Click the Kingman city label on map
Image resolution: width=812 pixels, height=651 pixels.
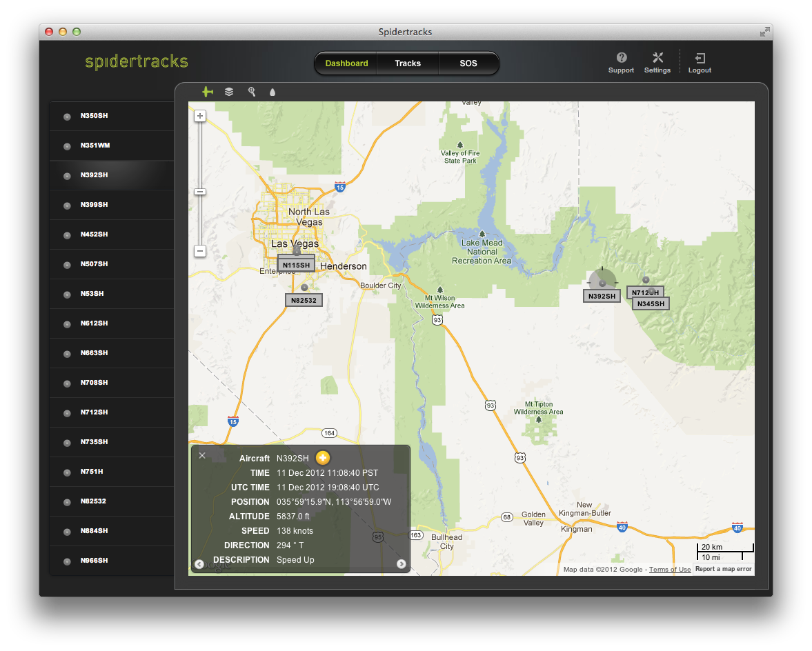coord(576,529)
